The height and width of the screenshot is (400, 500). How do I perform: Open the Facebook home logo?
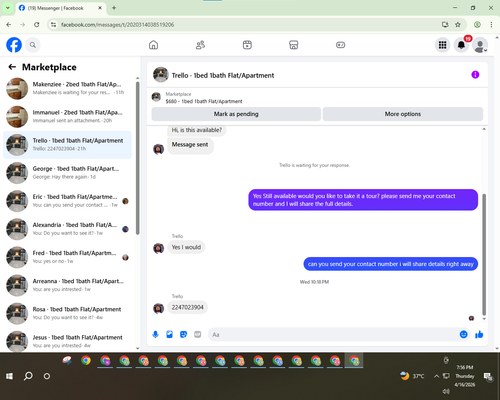[14, 45]
